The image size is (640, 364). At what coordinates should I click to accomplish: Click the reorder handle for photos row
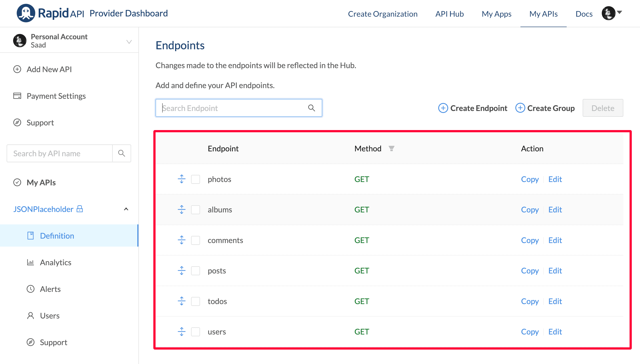click(182, 179)
